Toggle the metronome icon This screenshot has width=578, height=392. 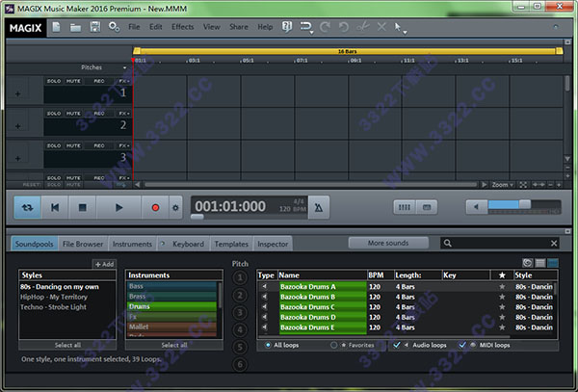(x=319, y=208)
